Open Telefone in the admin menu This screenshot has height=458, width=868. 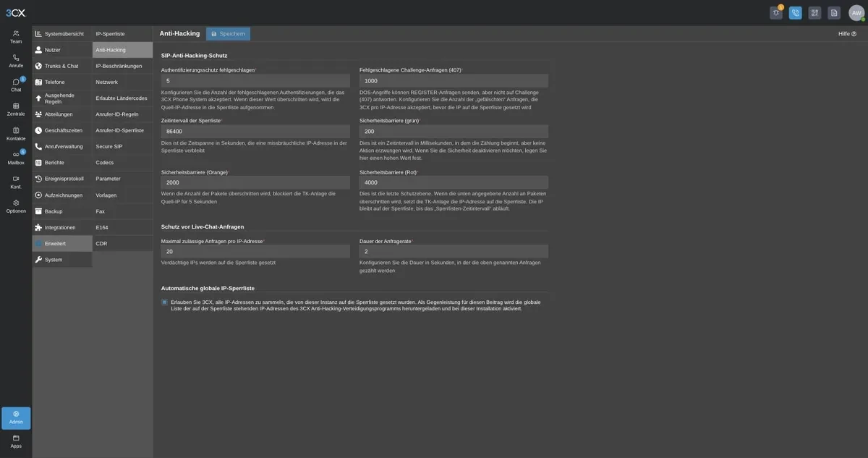[62, 82]
